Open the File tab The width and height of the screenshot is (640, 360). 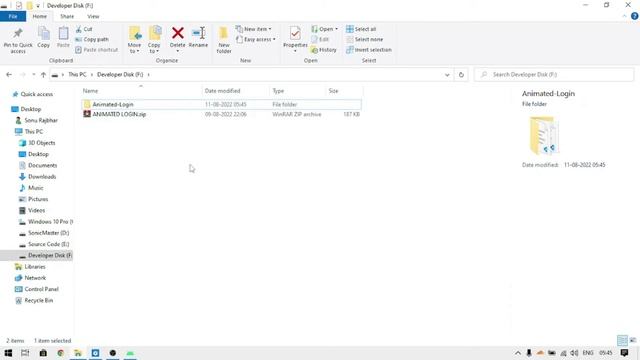tap(13, 16)
